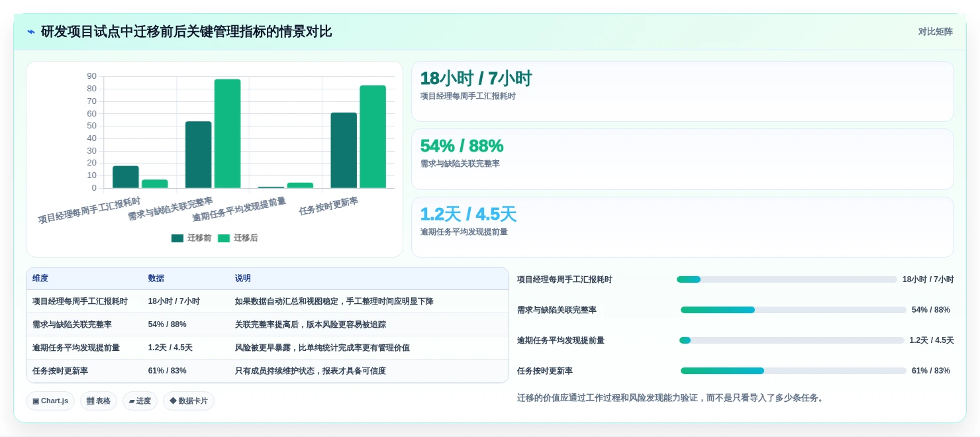Screen dimensions: 980x437
Task: Click the 18小时 / 7小时 stat card
Action: (x=683, y=91)
